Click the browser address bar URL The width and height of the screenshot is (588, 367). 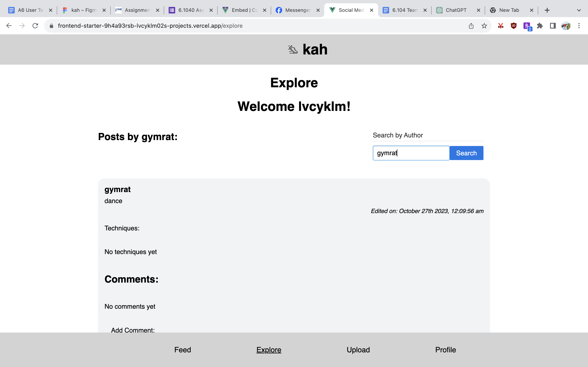click(x=150, y=26)
